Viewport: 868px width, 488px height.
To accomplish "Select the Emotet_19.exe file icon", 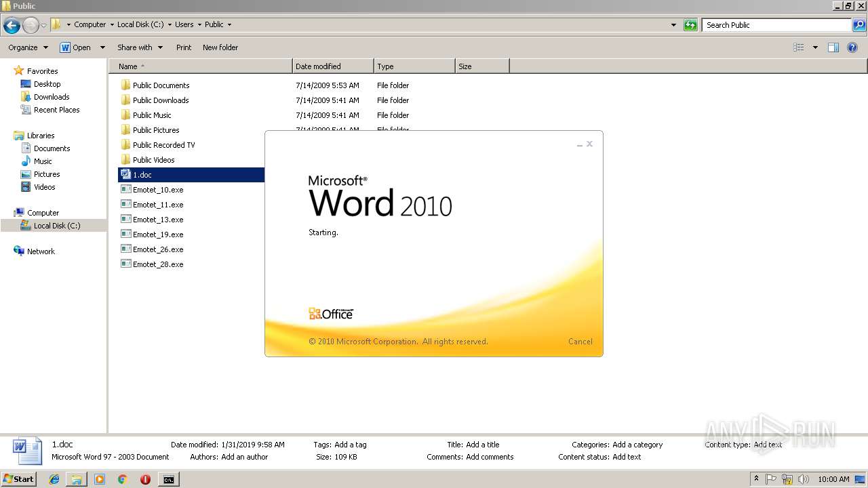I will [x=125, y=235].
